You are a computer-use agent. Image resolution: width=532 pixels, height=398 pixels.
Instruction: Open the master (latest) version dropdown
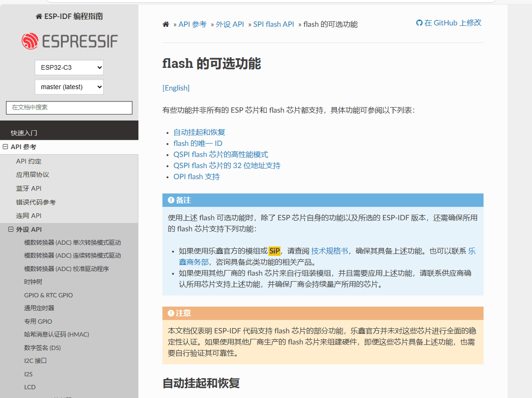click(x=69, y=87)
